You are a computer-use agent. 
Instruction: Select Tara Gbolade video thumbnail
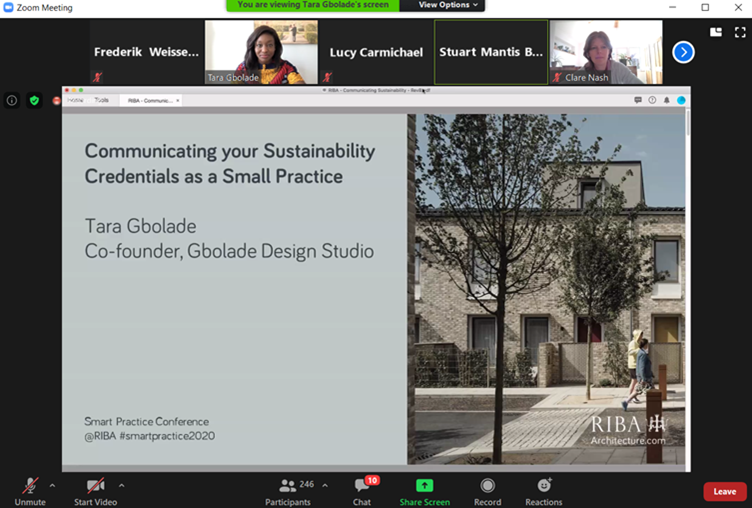[x=261, y=52]
